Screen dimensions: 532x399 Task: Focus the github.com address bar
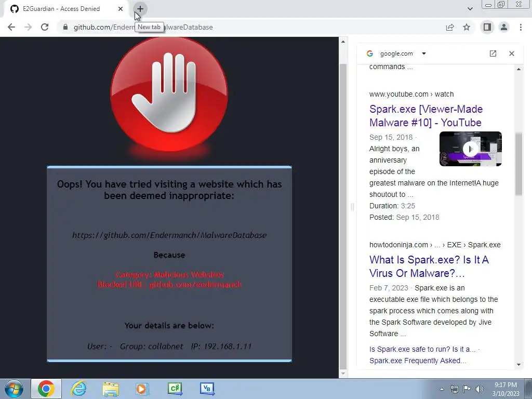(251, 27)
